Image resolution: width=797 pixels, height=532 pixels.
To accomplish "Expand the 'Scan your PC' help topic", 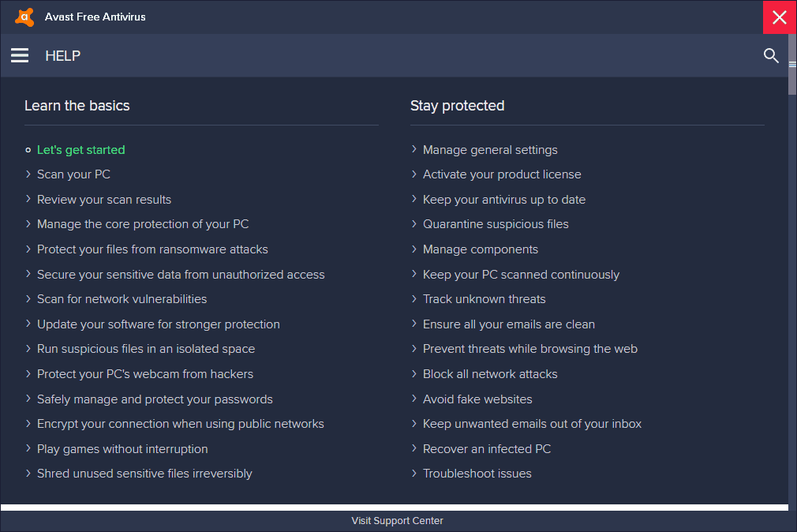I will point(73,174).
